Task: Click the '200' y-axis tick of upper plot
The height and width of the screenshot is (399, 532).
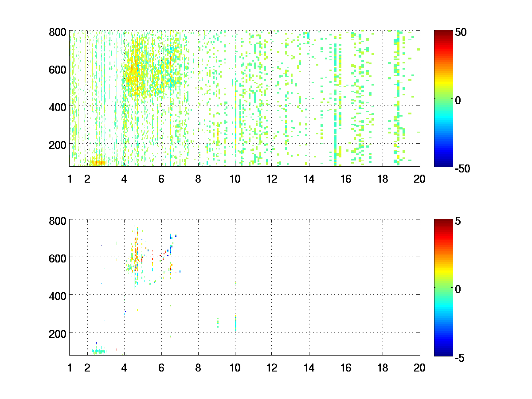Action: (x=58, y=145)
